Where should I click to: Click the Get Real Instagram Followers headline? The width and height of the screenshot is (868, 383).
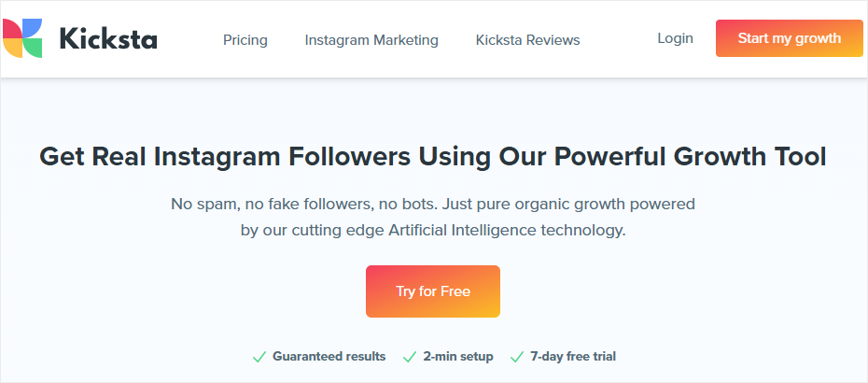pyautogui.click(x=433, y=157)
